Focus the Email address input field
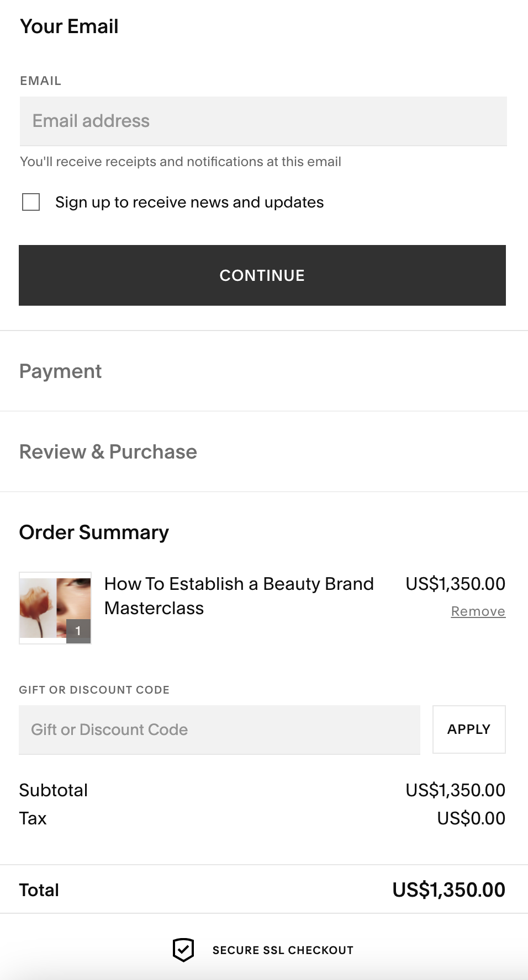 [x=263, y=121]
